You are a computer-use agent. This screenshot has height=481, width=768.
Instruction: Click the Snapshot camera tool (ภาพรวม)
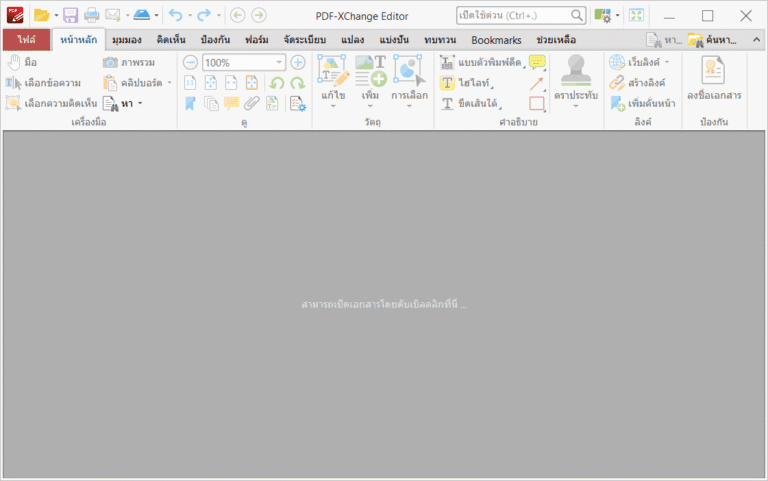click(x=129, y=62)
